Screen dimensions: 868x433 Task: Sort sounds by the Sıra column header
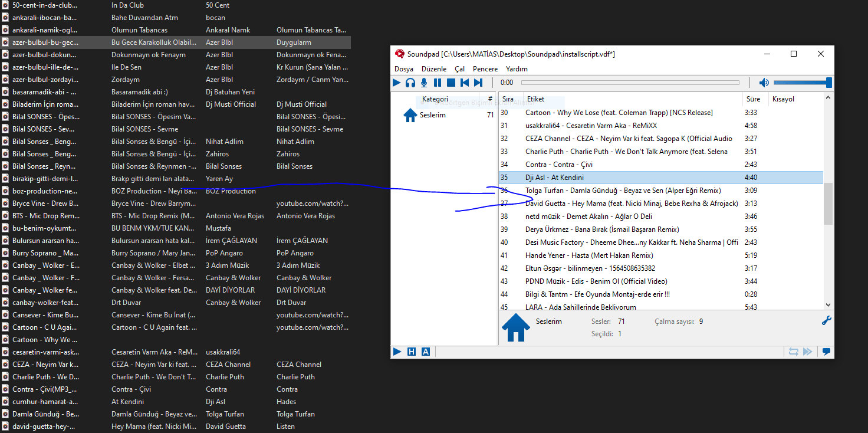point(508,99)
